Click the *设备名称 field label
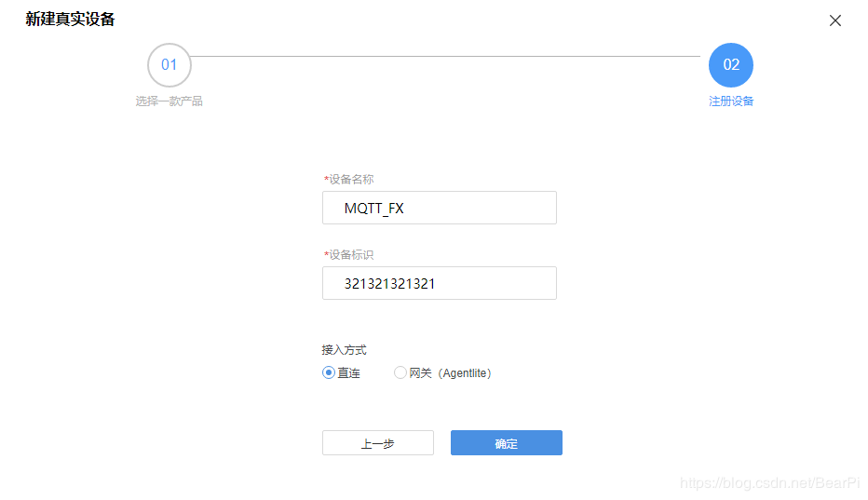868x500 pixels. point(348,180)
